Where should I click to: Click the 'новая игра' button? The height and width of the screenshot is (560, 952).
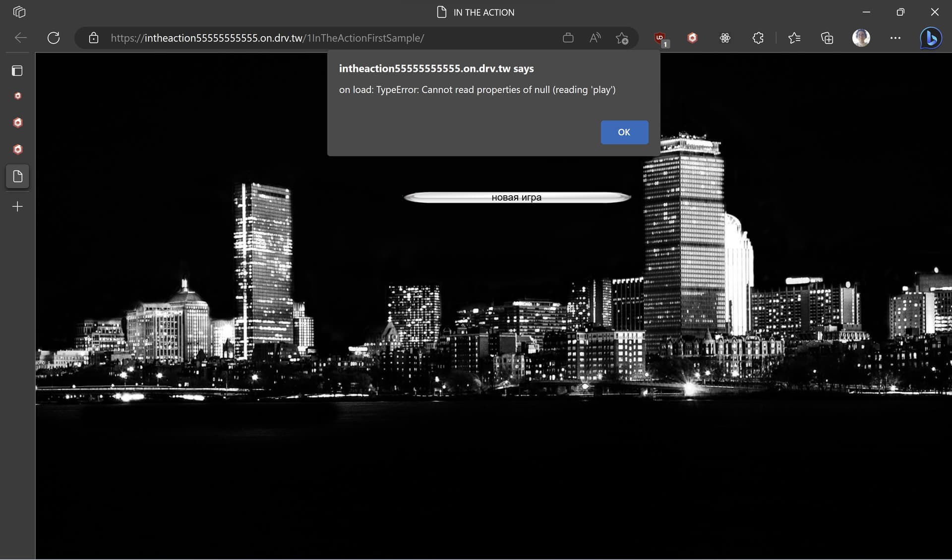517,198
